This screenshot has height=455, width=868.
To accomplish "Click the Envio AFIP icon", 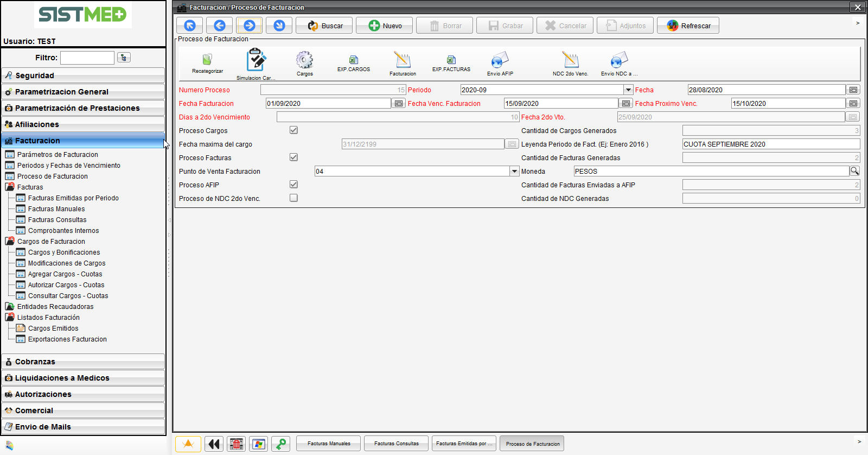I will coord(500,60).
